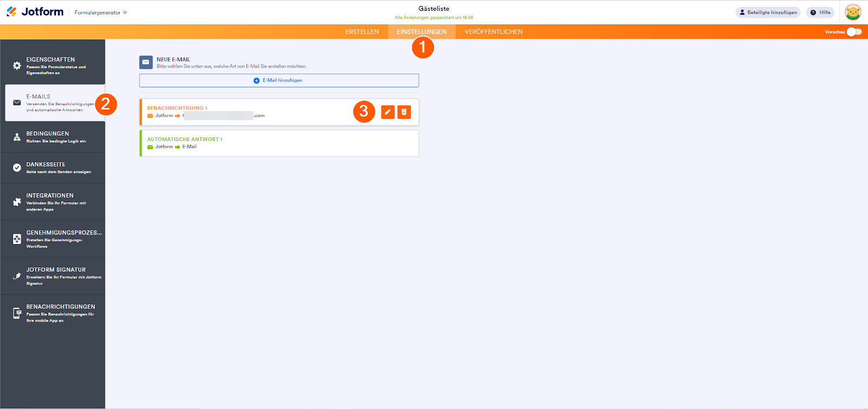Click the save status text 'Alle Änderungen gespeichert'
The height and width of the screenshot is (409, 868).
(434, 17)
